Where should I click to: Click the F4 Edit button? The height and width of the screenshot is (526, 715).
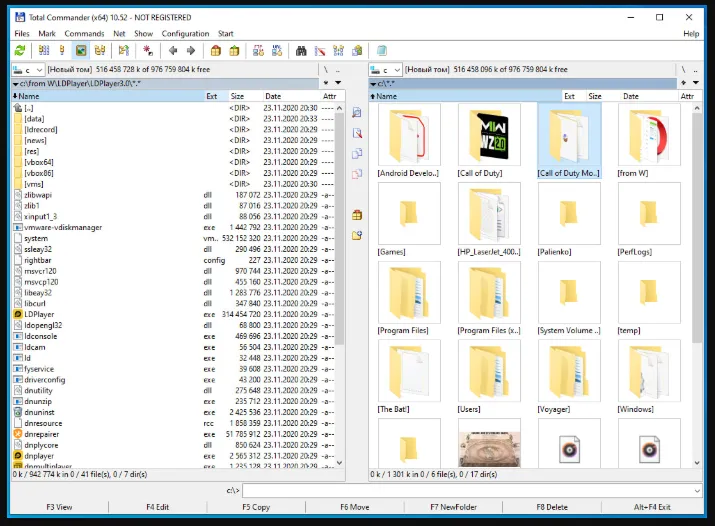click(x=157, y=507)
